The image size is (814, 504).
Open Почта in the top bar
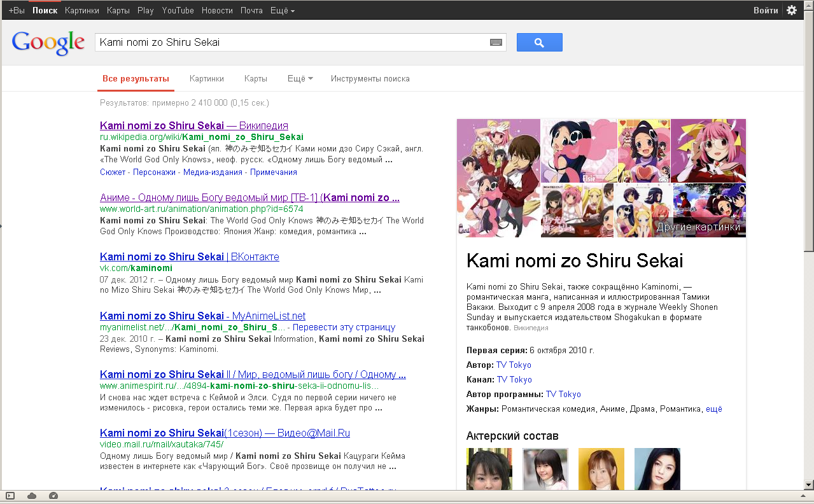coord(251,10)
